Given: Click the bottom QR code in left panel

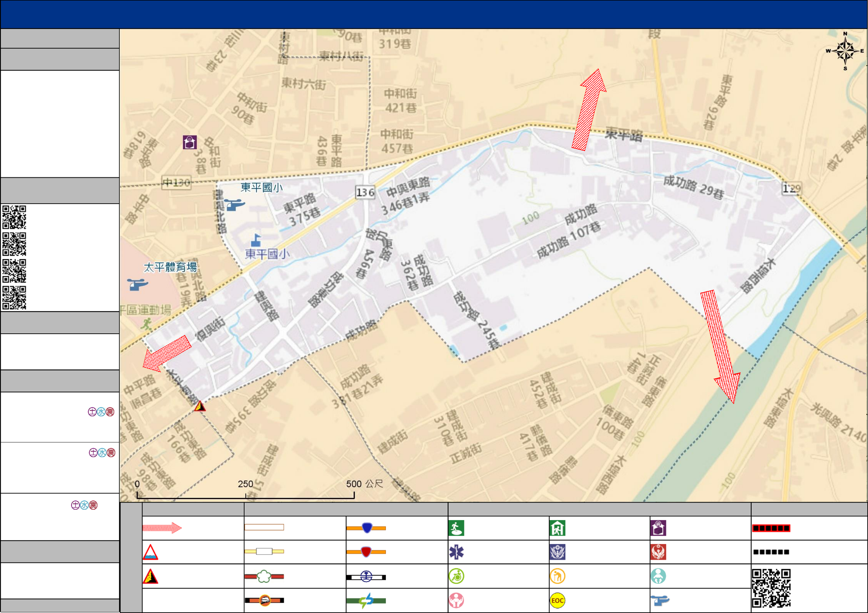Looking at the screenshot, I should (x=14, y=298).
